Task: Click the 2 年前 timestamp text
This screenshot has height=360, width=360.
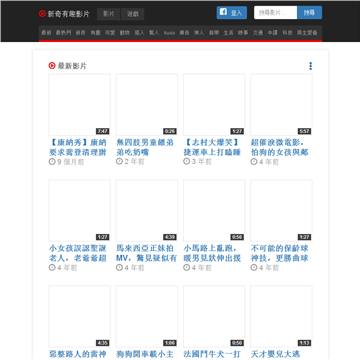Action: [134, 162]
